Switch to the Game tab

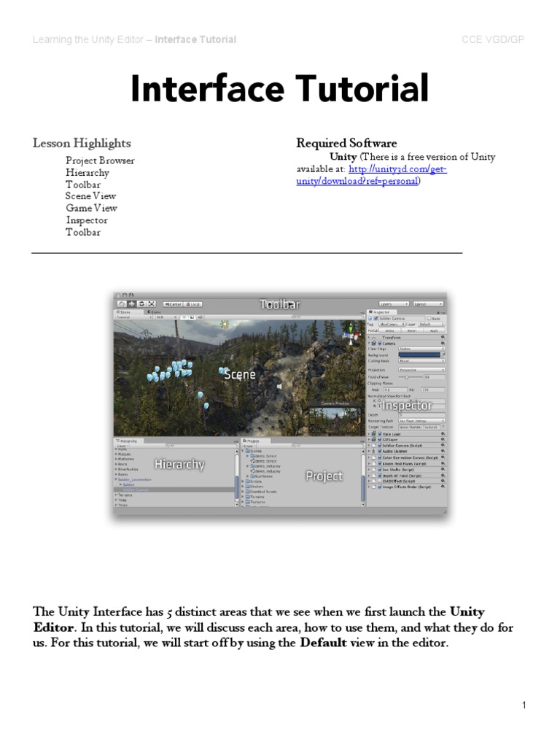[155, 312]
